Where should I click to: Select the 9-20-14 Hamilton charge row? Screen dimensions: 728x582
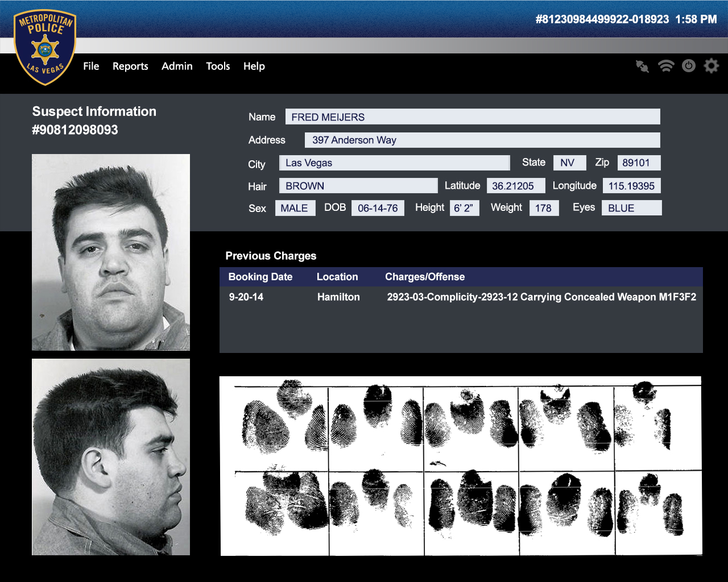pos(461,297)
